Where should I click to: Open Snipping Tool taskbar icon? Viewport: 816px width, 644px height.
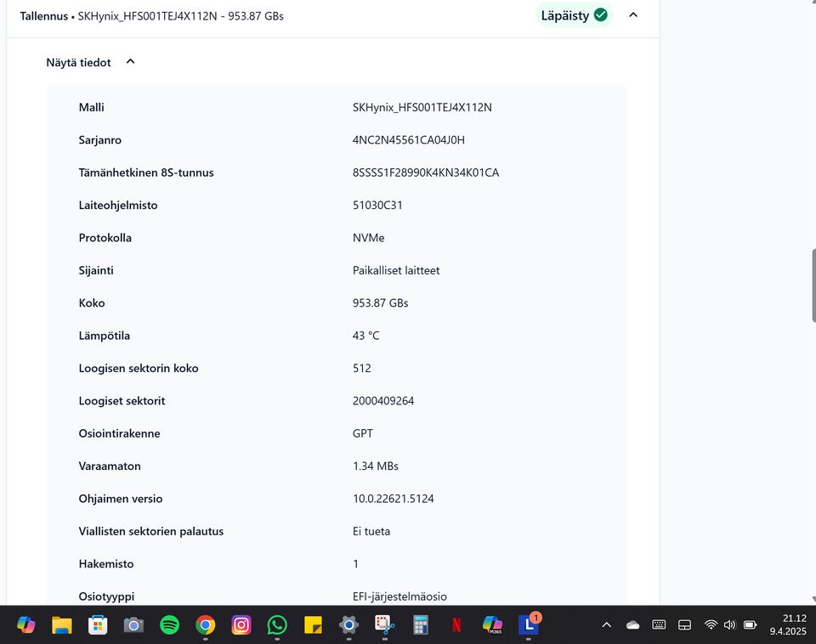(x=384, y=624)
